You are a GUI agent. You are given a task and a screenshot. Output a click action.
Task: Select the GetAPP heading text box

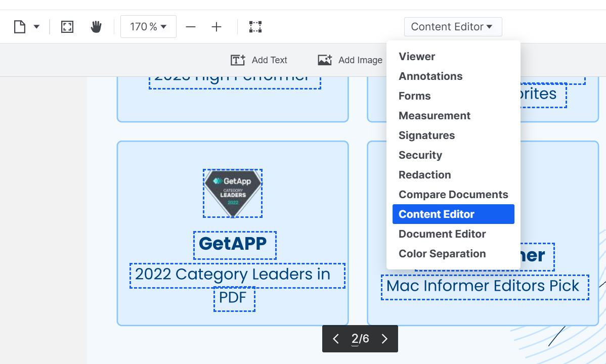[235, 245]
